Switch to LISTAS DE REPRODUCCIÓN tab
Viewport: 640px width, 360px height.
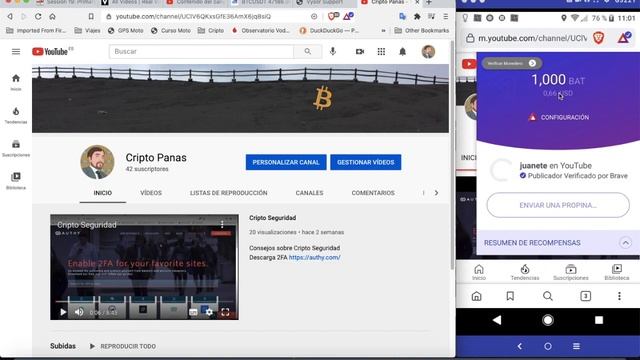point(229,193)
